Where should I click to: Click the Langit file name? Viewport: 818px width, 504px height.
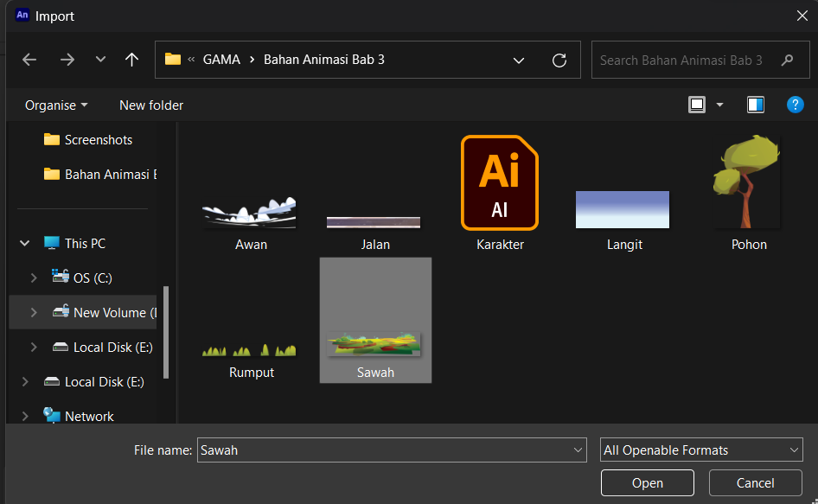coord(624,245)
